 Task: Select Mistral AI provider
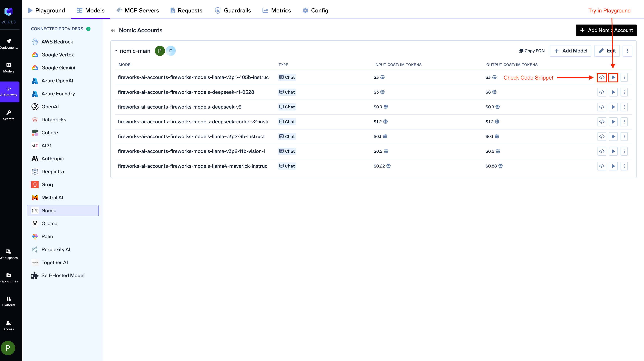tap(63, 198)
